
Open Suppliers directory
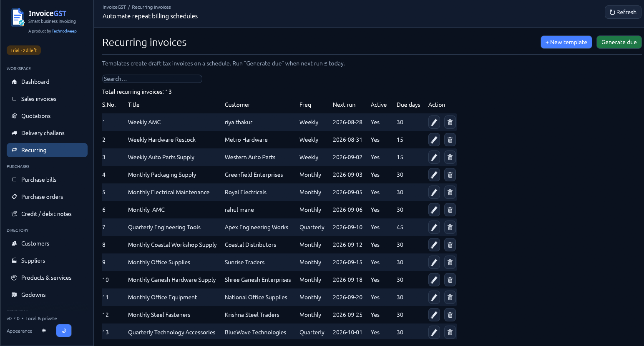point(47,261)
